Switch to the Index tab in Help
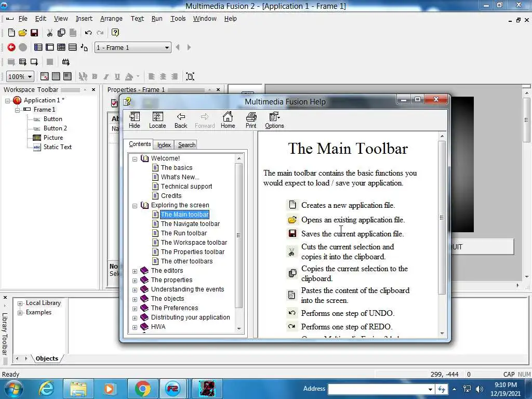The width and height of the screenshot is (532, 399). (164, 145)
